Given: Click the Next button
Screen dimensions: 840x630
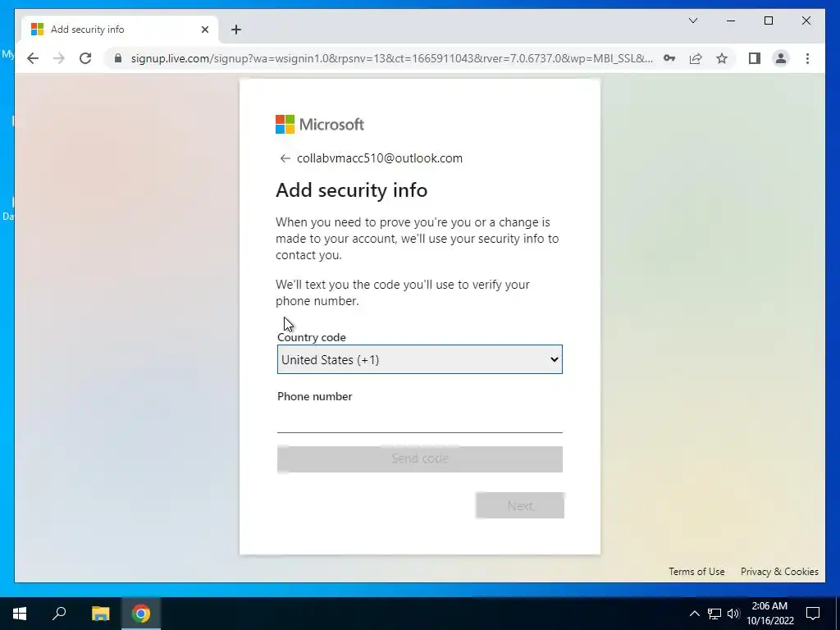Looking at the screenshot, I should coord(519,505).
